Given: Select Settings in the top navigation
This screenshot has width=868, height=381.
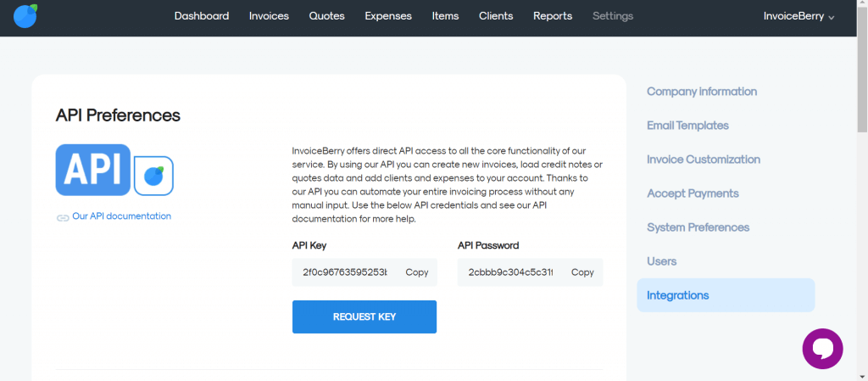Looking at the screenshot, I should [x=613, y=16].
